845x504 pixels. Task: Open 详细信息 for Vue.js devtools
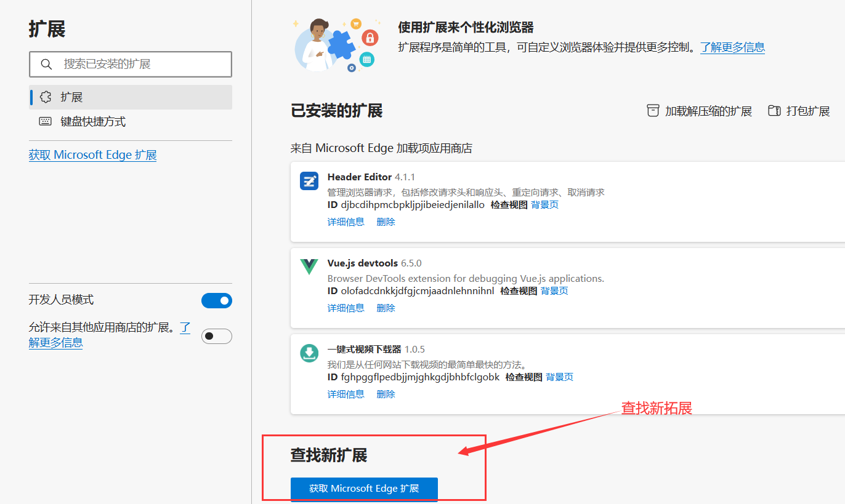[x=346, y=308]
